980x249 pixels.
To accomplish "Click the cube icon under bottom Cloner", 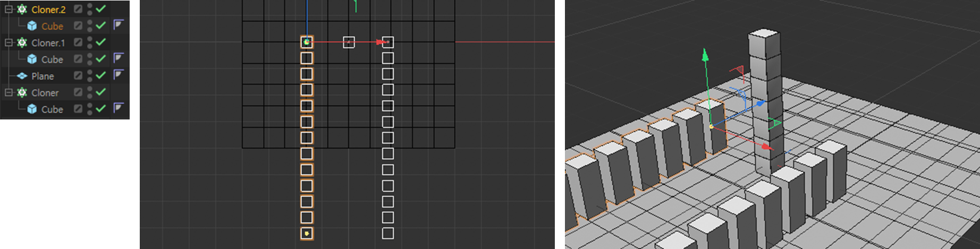I will [x=32, y=109].
